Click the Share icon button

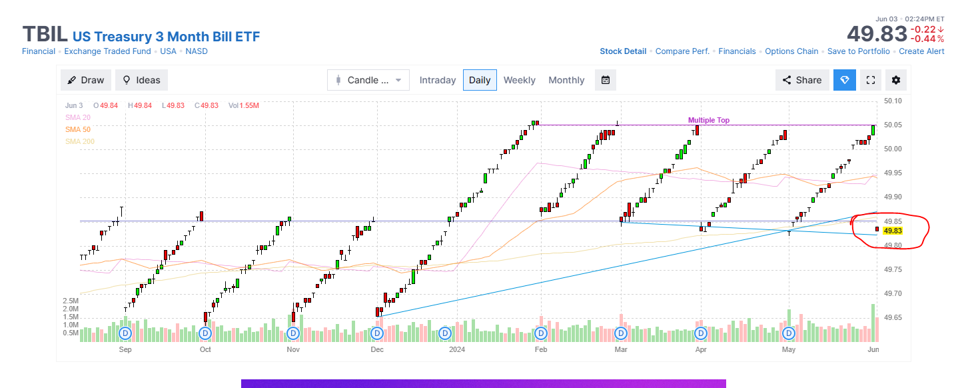pyautogui.click(x=802, y=80)
